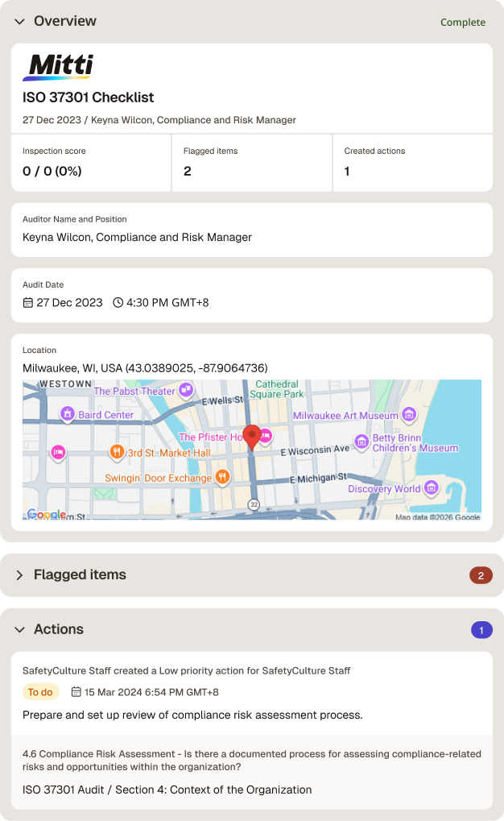The image size is (504, 821).
Task: Click the Betty Brinn Children's Museum marker
Action: [361, 442]
